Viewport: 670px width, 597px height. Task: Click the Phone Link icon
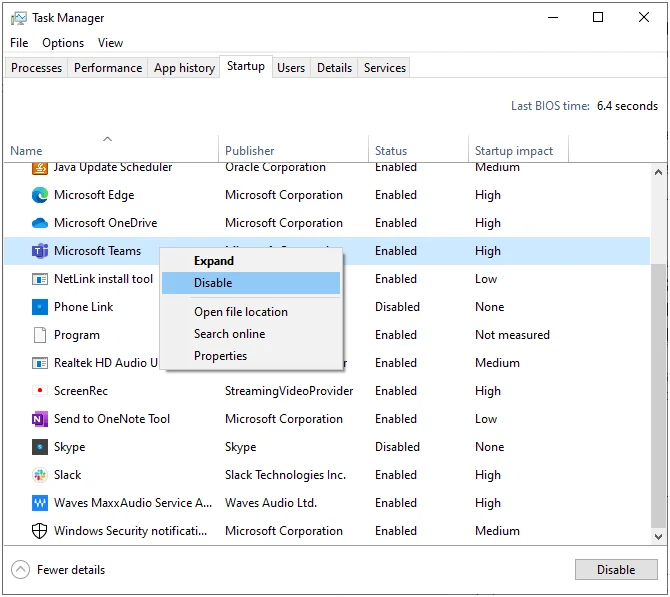[40, 307]
